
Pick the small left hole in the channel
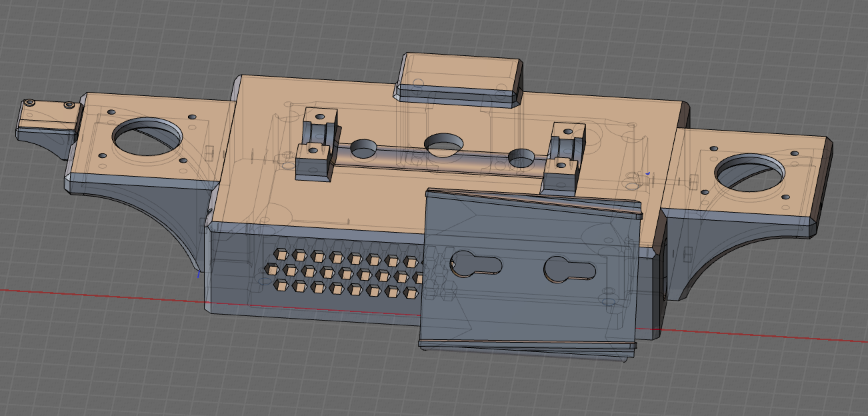[x=363, y=148]
